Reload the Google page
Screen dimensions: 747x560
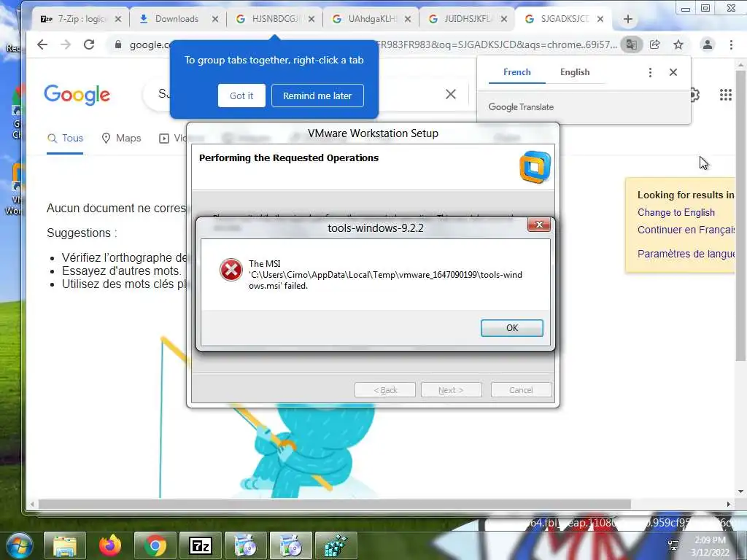click(x=89, y=44)
